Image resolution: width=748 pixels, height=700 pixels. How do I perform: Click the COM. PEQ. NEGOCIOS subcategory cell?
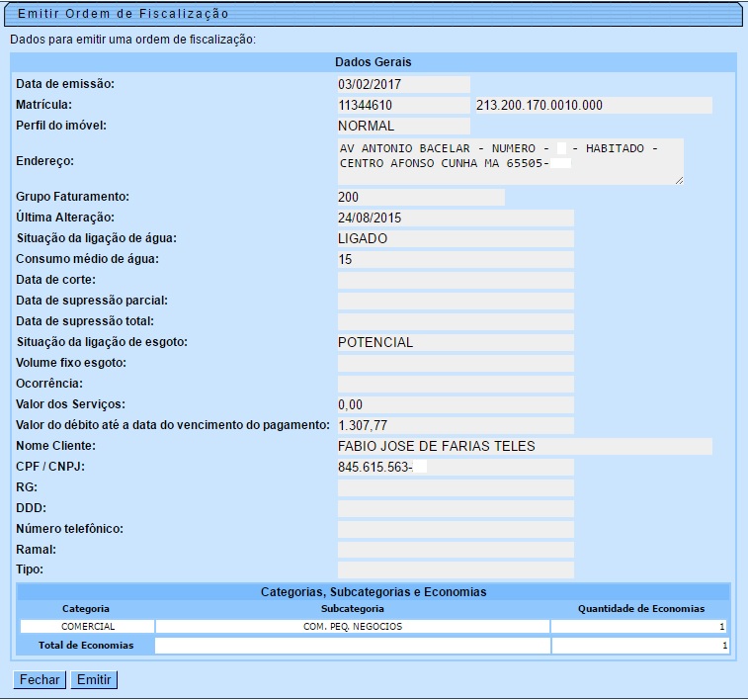point(352,626)
